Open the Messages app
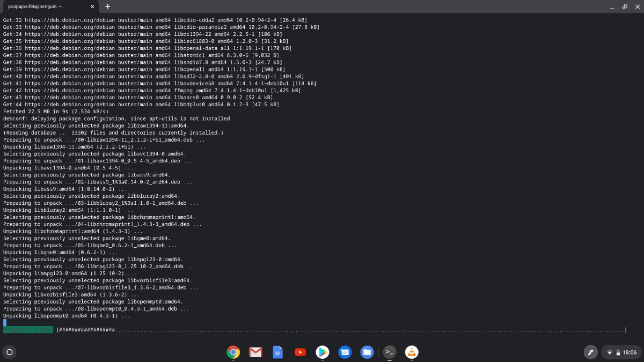 click(345, 352)
